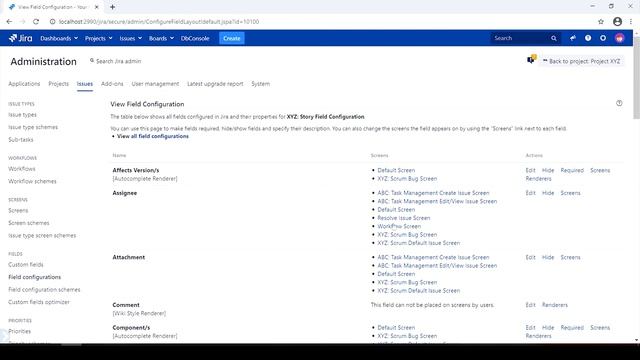
Task: Open Chrome three-dot menu
Action: pos(631,22)
